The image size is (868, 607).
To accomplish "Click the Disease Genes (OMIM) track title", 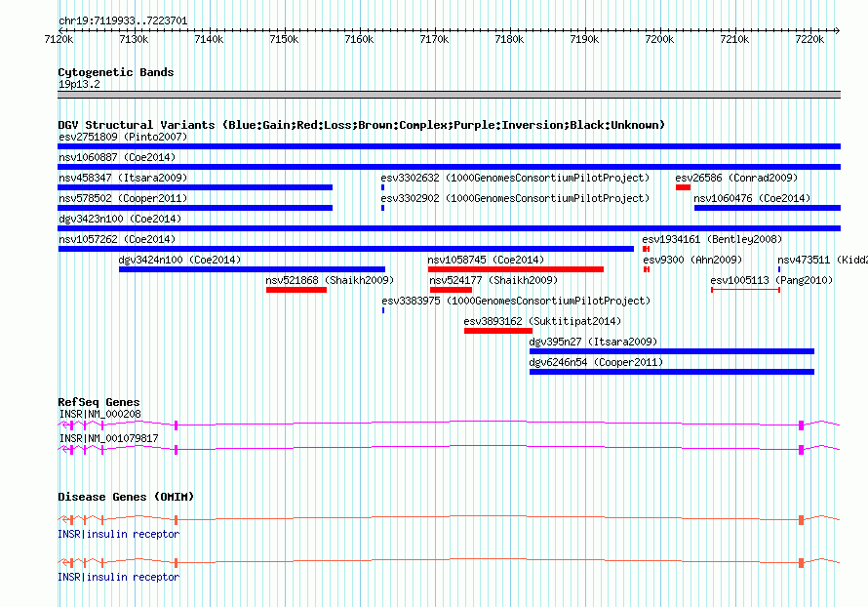I will (x=126, y=497).
